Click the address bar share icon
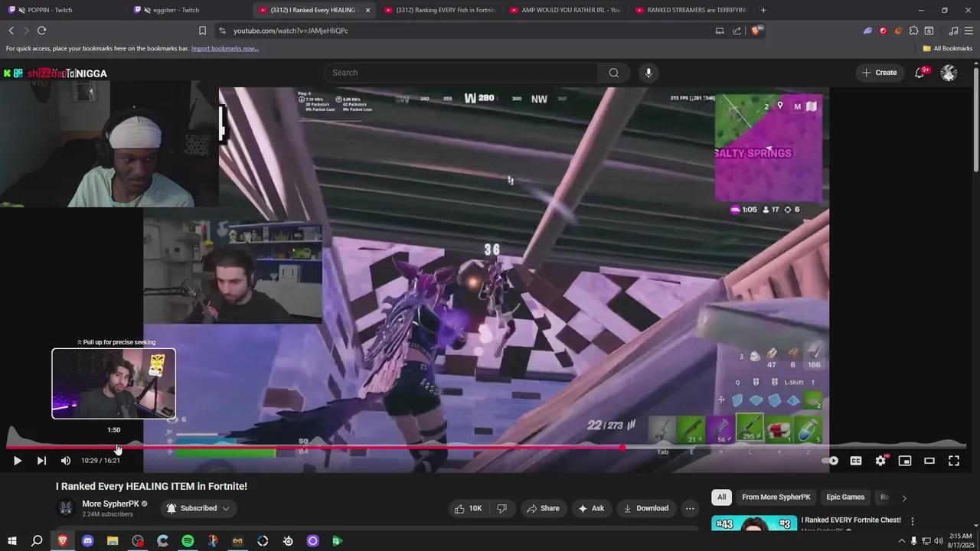Screen dimensions: 980x551 click(x=737, y=31)
